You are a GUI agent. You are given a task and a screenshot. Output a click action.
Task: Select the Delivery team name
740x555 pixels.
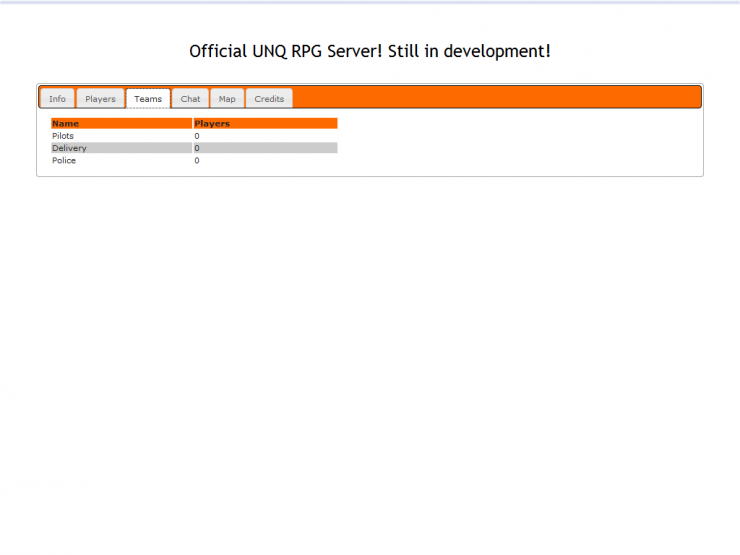(69, 148)
